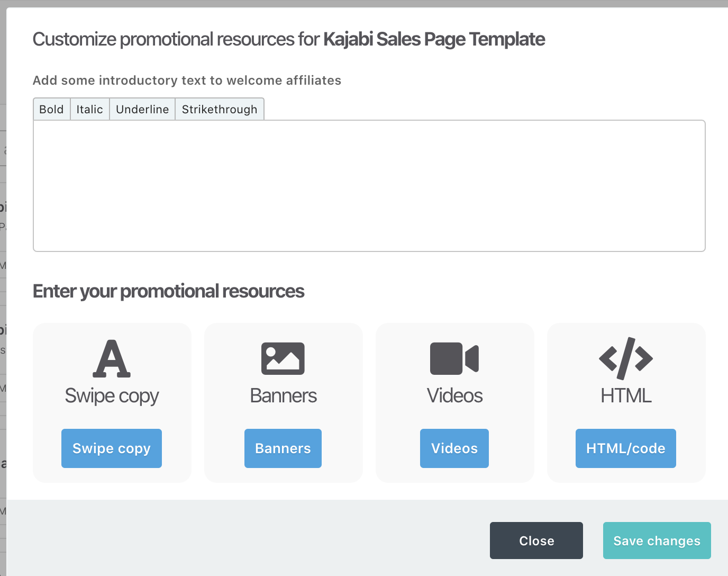Apply Italic formatting in the editor
Viewport: 728px width, 576px height.
pyautogui.click(x=89, y=109)
